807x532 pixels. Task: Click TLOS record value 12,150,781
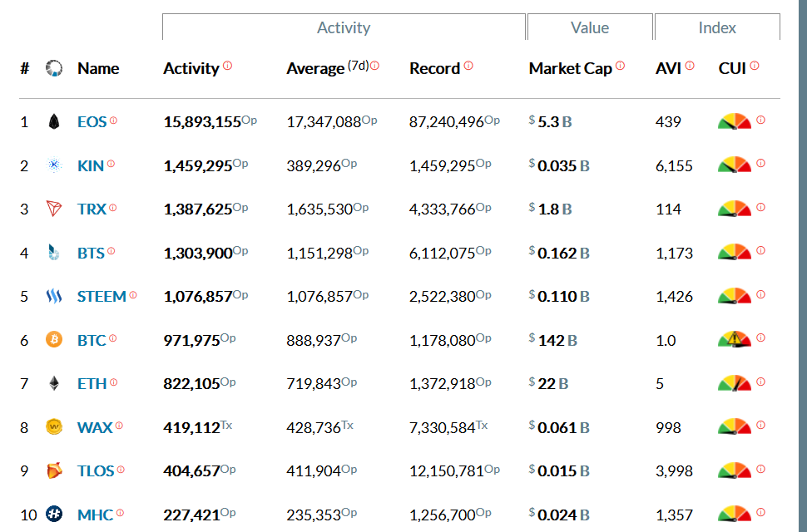[447, 470]
